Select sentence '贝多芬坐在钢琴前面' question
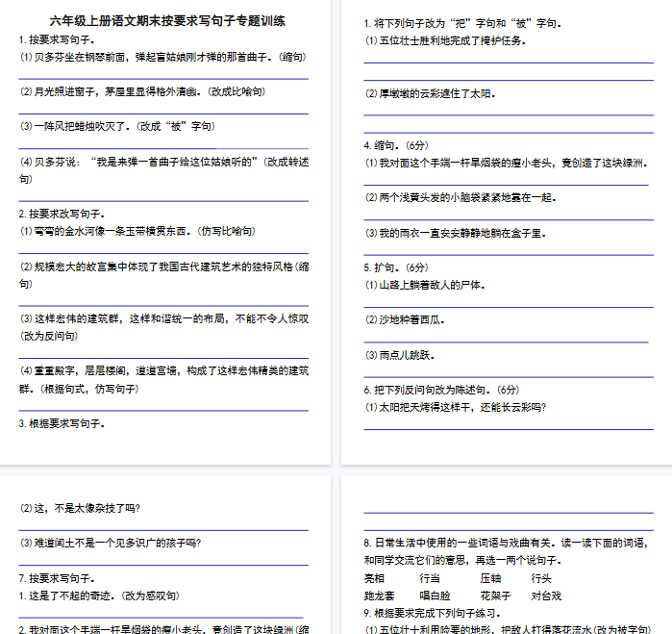672x634 pixels. pos(163,57)
